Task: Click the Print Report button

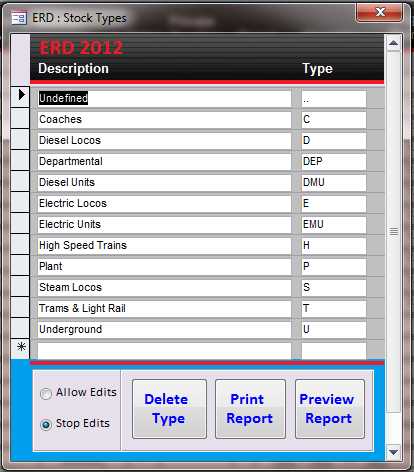Action: pyautogui.click(x=250, y=409)
